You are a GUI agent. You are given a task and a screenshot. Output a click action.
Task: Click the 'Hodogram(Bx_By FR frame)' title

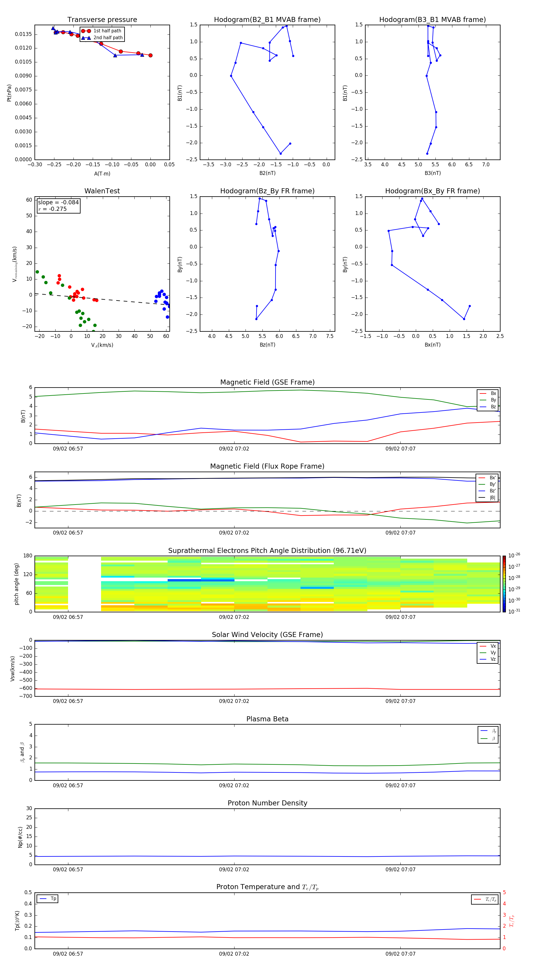[x=432, y=191]
